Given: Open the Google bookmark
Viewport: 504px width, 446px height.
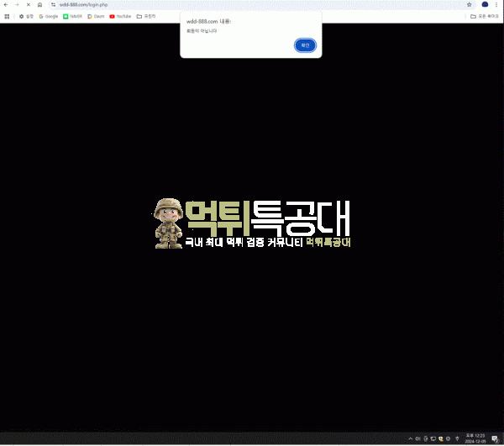Looking at the screenshot, I should pos(49,17).
